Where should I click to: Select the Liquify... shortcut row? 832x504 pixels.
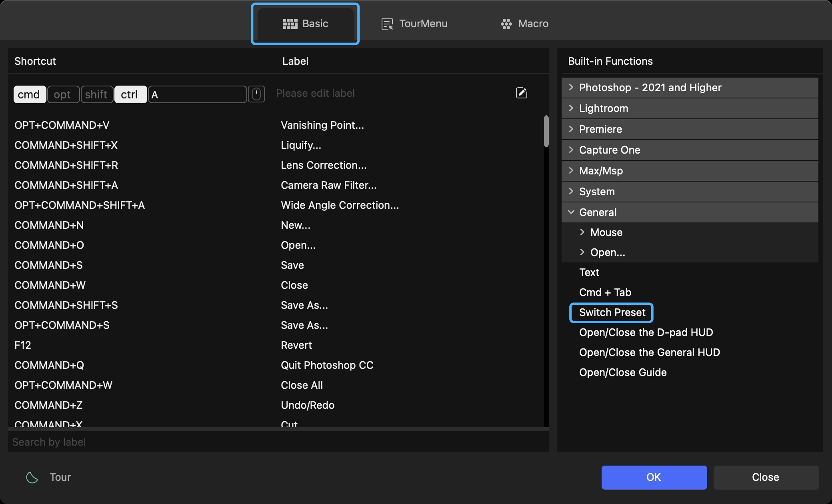point(276,145)
